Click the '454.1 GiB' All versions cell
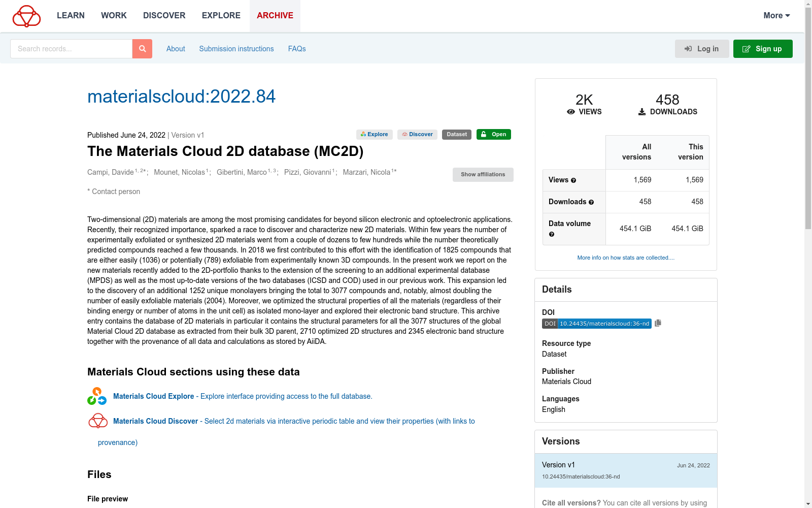 [635, 229]
